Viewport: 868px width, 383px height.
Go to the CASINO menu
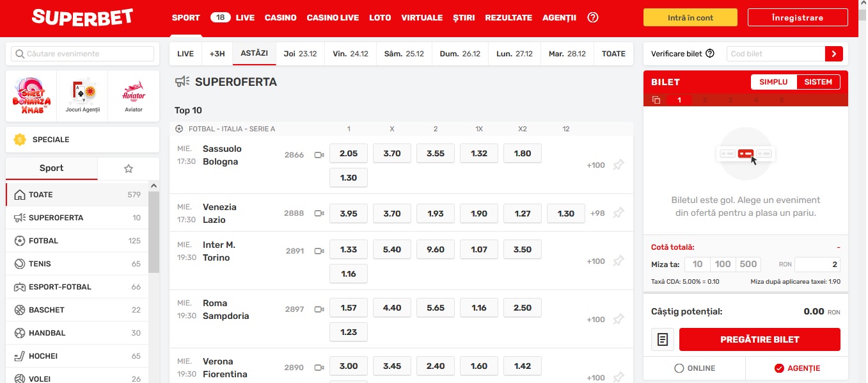(281, 18)
